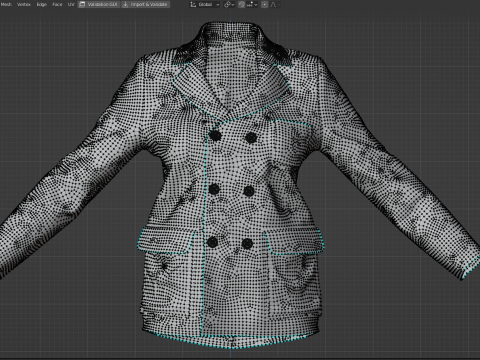Click the Validation GLB button
The image size is (480, 360).
[x=99, y=4]
